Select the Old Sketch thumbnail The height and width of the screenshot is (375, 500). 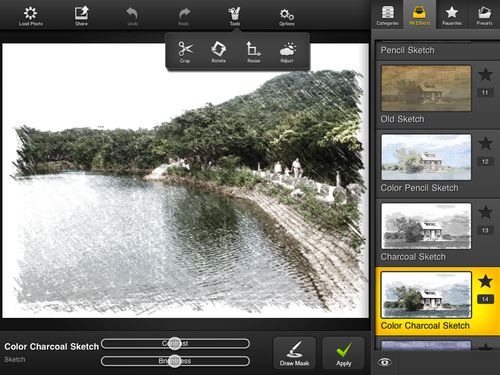point(426,88)
